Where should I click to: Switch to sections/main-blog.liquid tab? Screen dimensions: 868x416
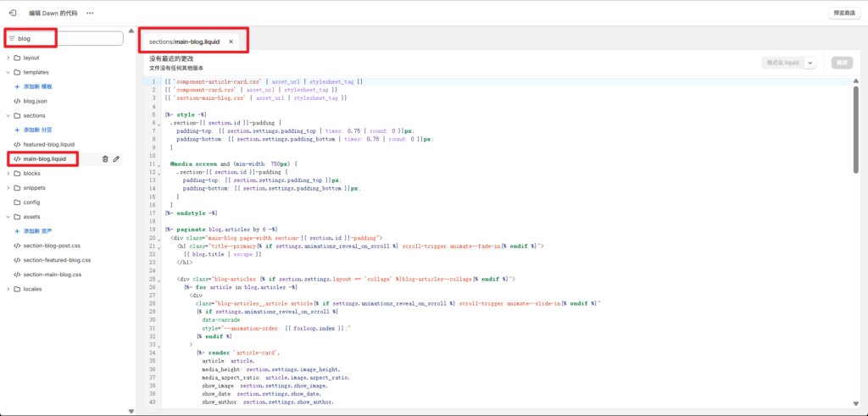click(x=184, y=42)
